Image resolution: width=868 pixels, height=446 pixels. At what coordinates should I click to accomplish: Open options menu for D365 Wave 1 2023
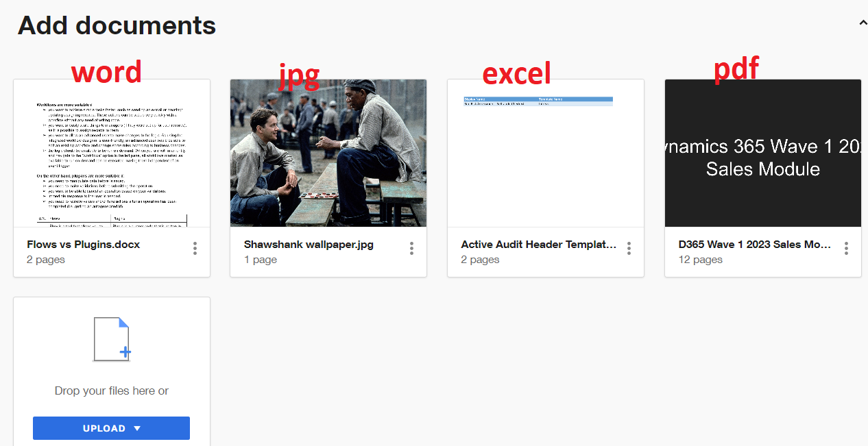point(846,249)
